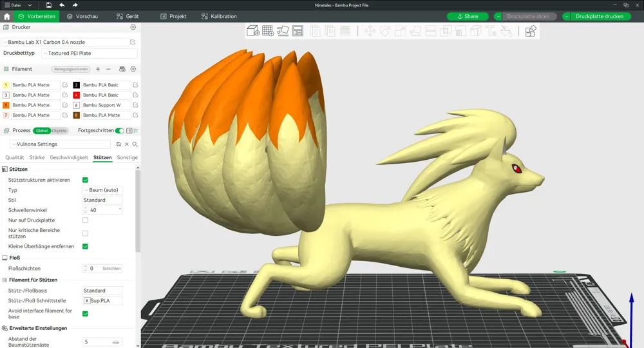Screen dimensions: 644x348
Task: Click the Add Cube icon in top toolbar
Action: 252,31
